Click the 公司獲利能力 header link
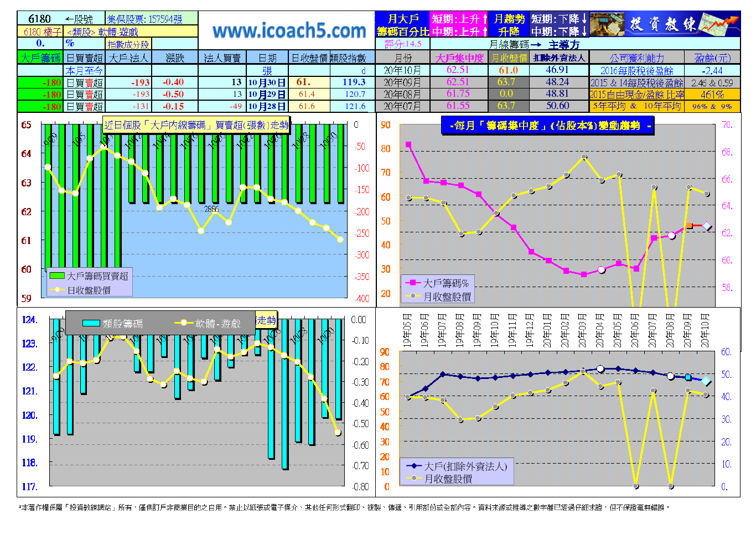 636,58
